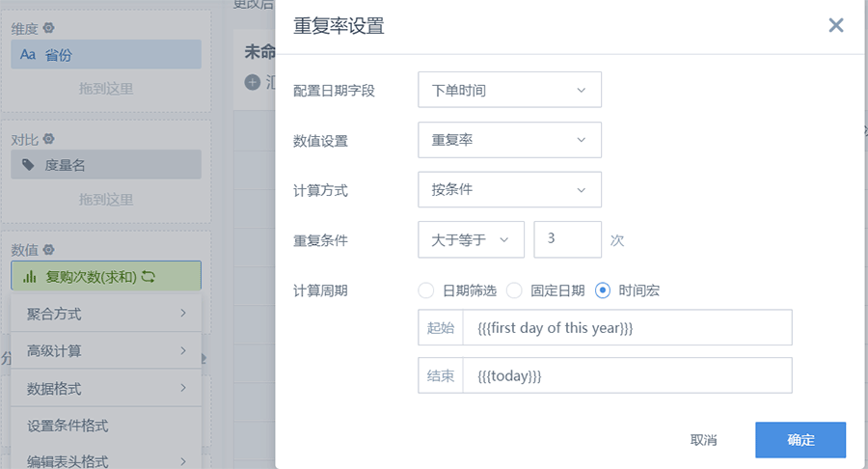868x469 pixels.
Task: Open the 大于等于 condition dropdown
Action: 471,239
